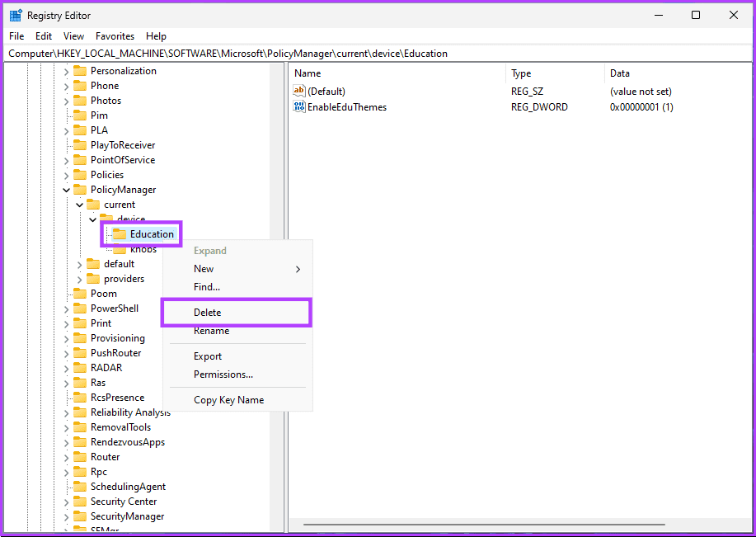Select the PolicyManager folder icon
The image size is (756, 537).
(79, 190)
